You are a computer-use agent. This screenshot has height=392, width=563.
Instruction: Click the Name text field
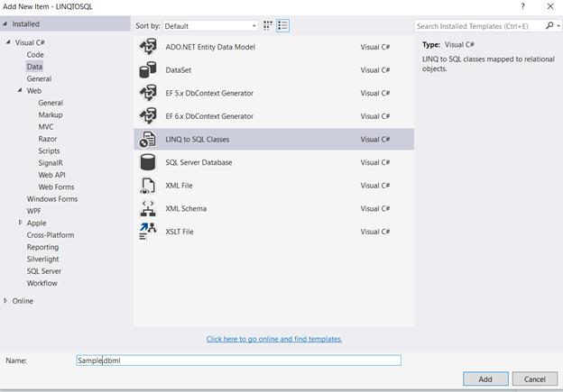(x=238, y=360)
